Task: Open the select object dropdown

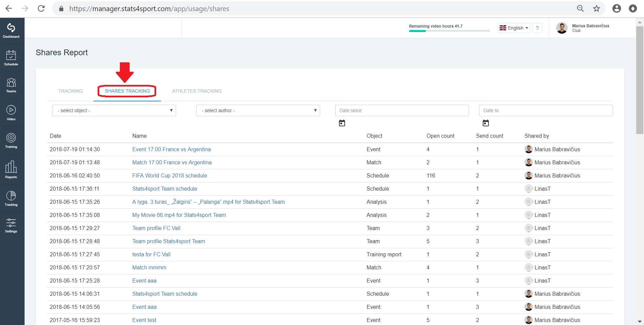Action: (x=114, y=110)
